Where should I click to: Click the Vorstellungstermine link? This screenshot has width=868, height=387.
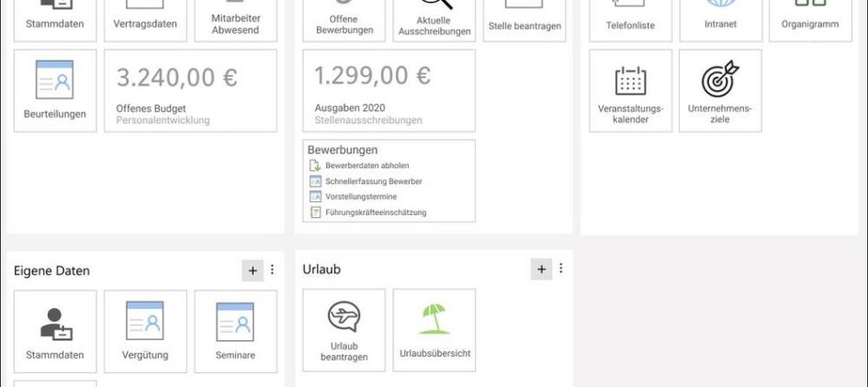tap(361, 197)
